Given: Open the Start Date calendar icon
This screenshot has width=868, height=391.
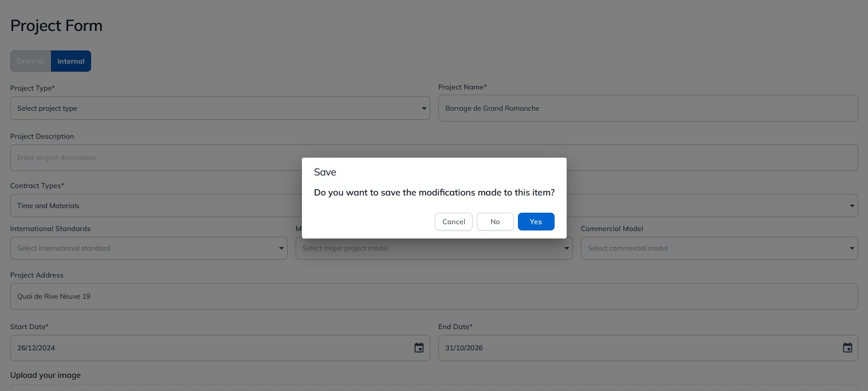Looking at the screenshot, I should pyautogui.click(x=419, y=348).
